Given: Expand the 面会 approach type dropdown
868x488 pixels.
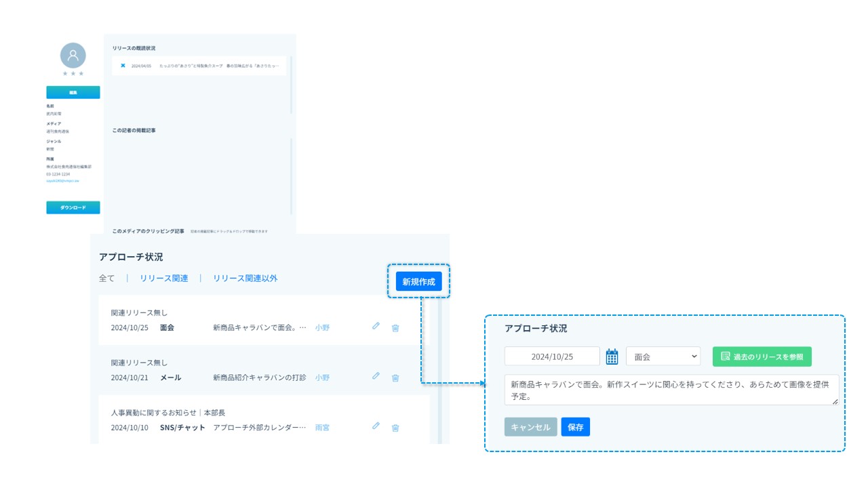Looking at the screenshot, I should pos(663,357).
